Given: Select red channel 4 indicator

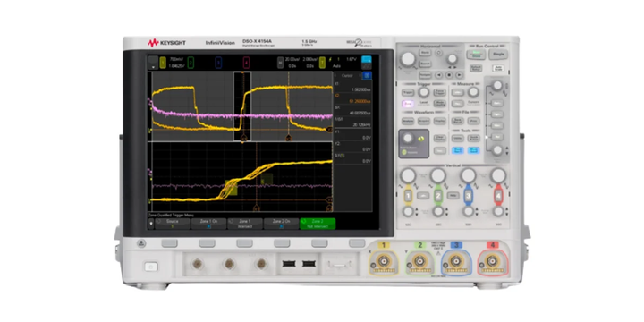Looking at the screenshot, I should pos(246,63).
